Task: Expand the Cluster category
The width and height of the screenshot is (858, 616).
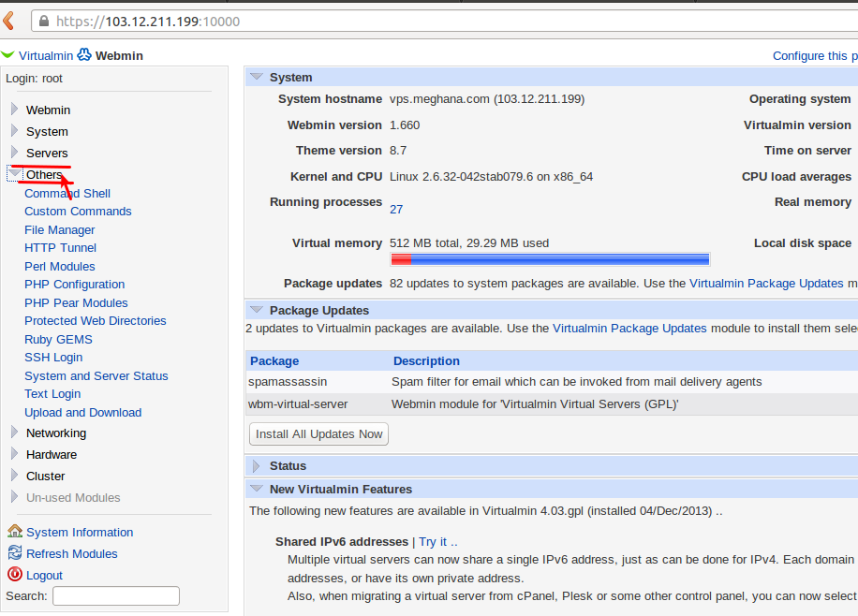Action: (15, 476)
